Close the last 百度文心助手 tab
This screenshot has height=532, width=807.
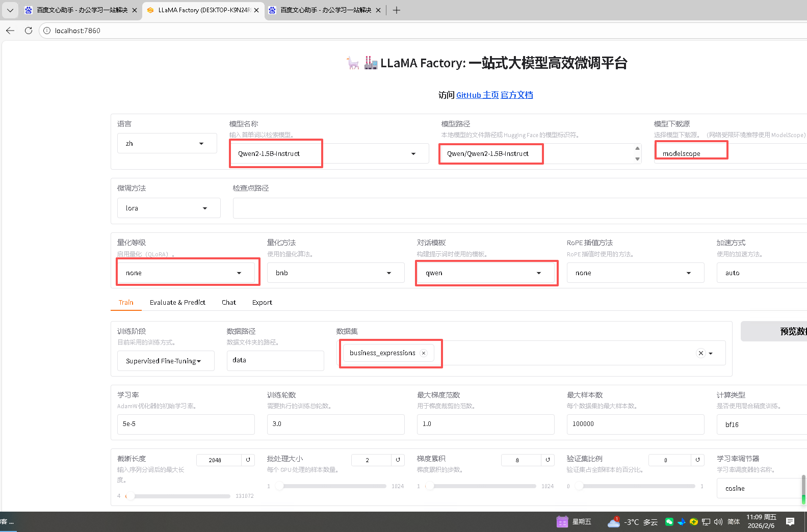(378, 10)
